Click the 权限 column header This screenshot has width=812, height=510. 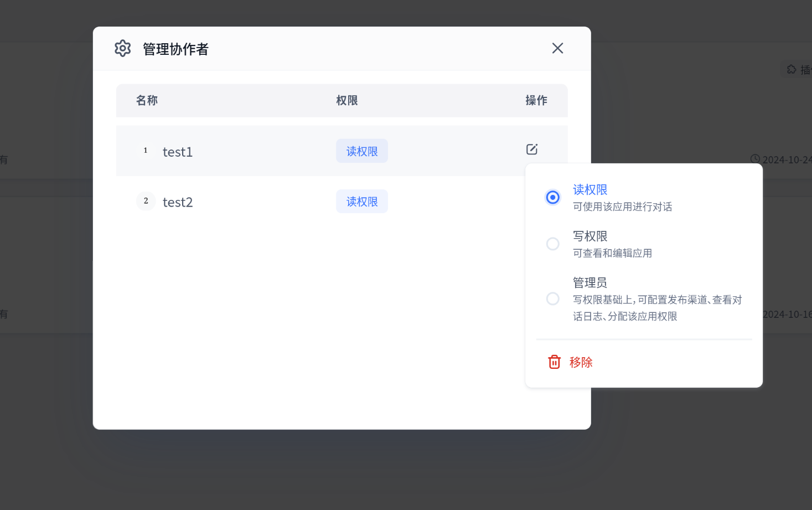(347, 100)
